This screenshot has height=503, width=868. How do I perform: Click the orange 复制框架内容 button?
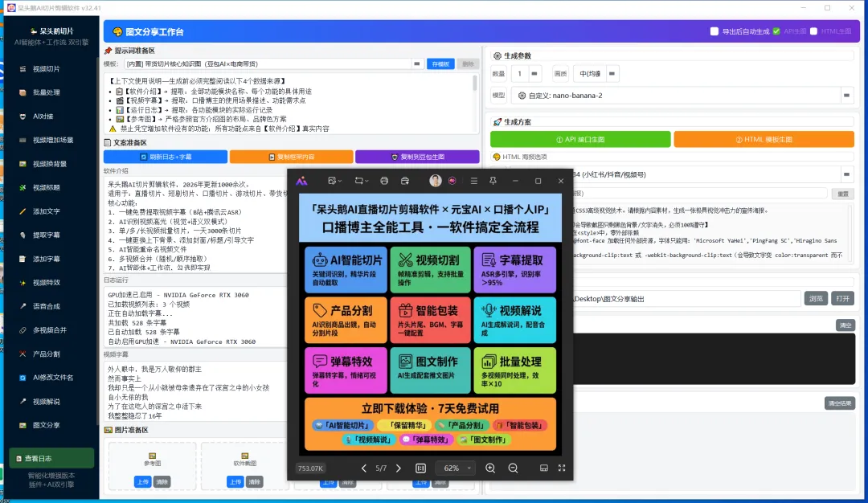[x=291, y=157]
